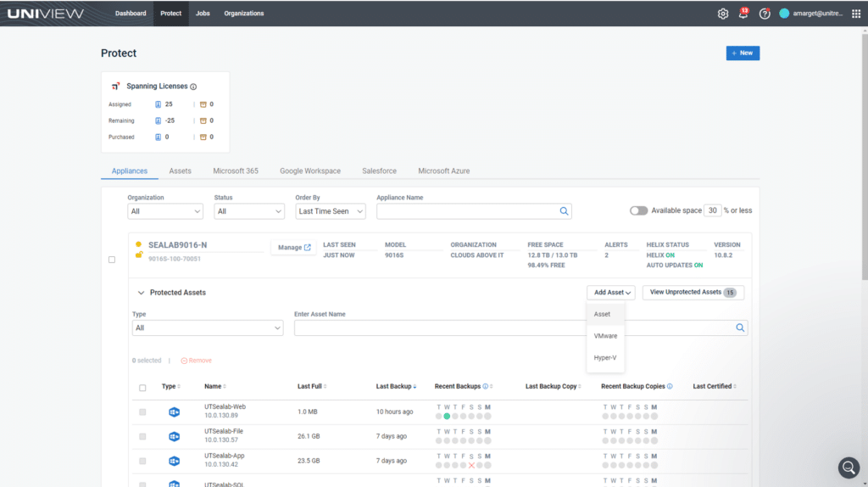The height and width of the screenshot is (487, 868).
Task: Open the chat support bubble icon
Action: (848, 467)
